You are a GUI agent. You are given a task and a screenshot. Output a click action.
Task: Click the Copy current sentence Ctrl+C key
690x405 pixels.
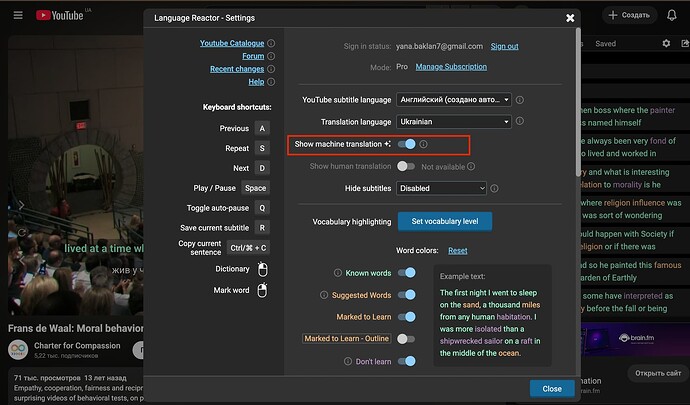point(248,248)
